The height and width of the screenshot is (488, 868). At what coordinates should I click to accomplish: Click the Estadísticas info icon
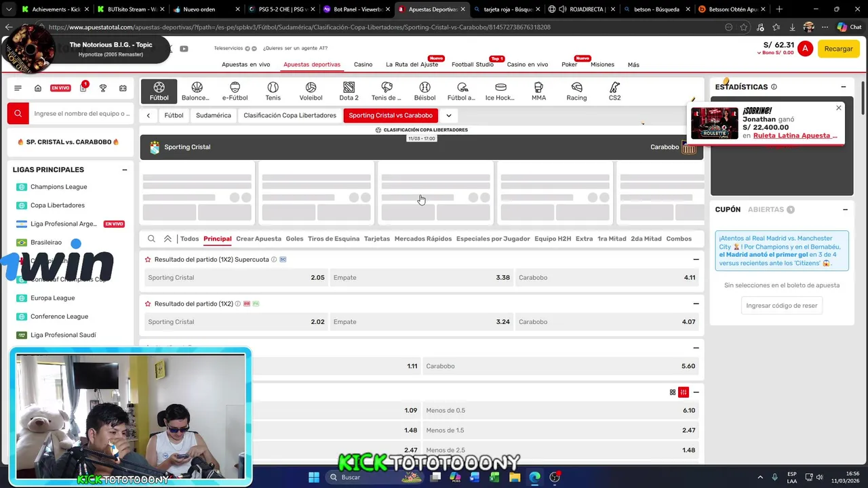(x=774, y=87)
